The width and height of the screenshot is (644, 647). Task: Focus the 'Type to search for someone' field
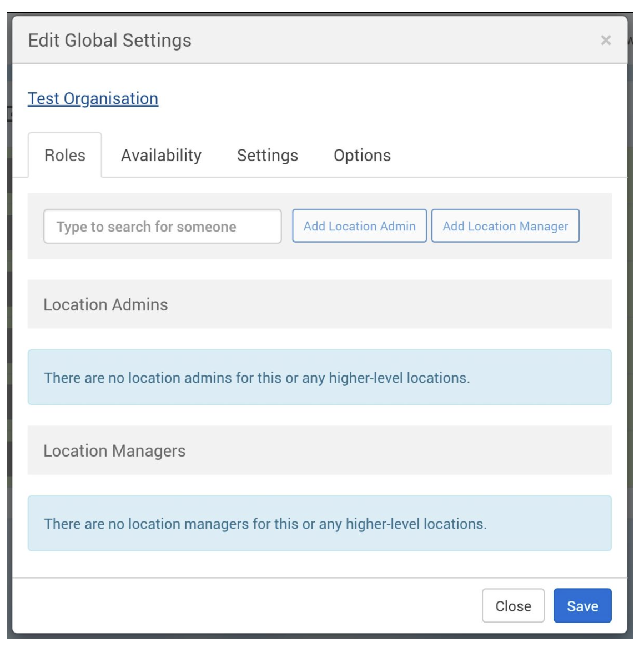[162, 227]
